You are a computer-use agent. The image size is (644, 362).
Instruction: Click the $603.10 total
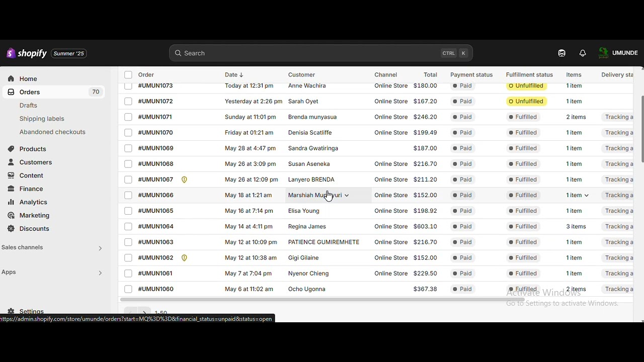coord(425,226)
